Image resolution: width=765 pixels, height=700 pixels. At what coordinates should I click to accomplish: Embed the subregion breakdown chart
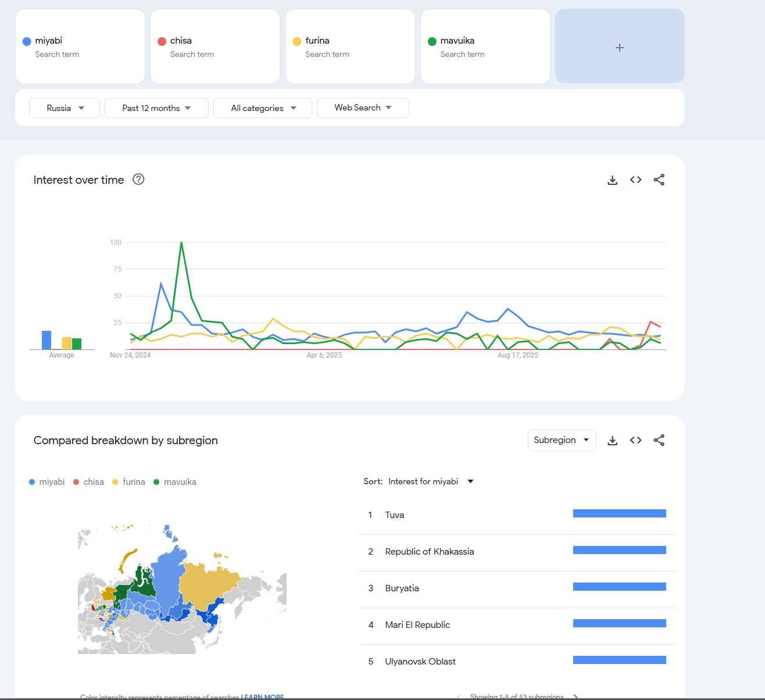pos(635,441)
